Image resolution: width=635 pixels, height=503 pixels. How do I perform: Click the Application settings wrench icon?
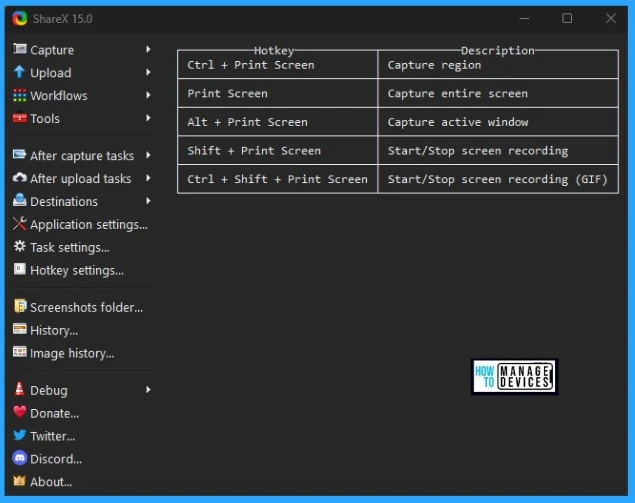coord(19,223)
